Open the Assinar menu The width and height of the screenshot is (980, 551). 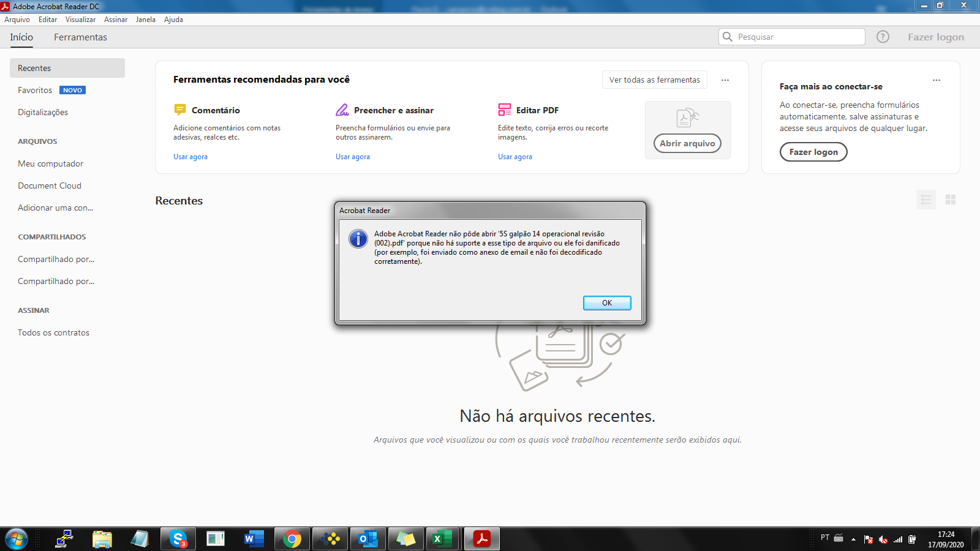116,20
